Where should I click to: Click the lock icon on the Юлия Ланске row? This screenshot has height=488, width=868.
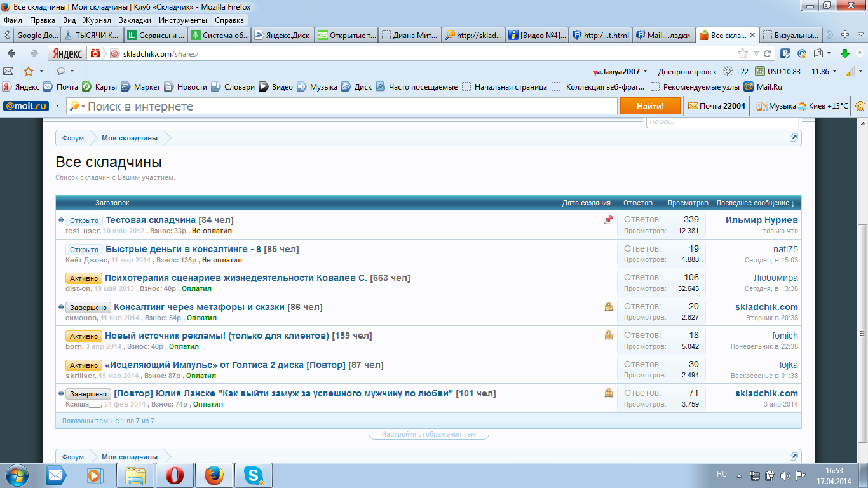609,393
